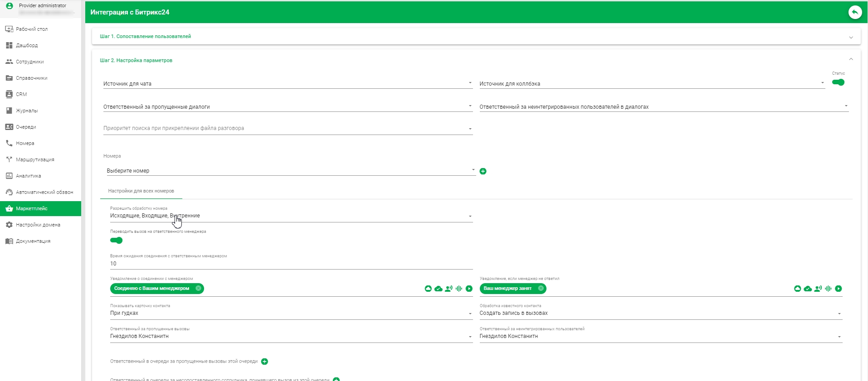
Task: Open Показывать карточку контакта dropdown
Action: point(292,313)
